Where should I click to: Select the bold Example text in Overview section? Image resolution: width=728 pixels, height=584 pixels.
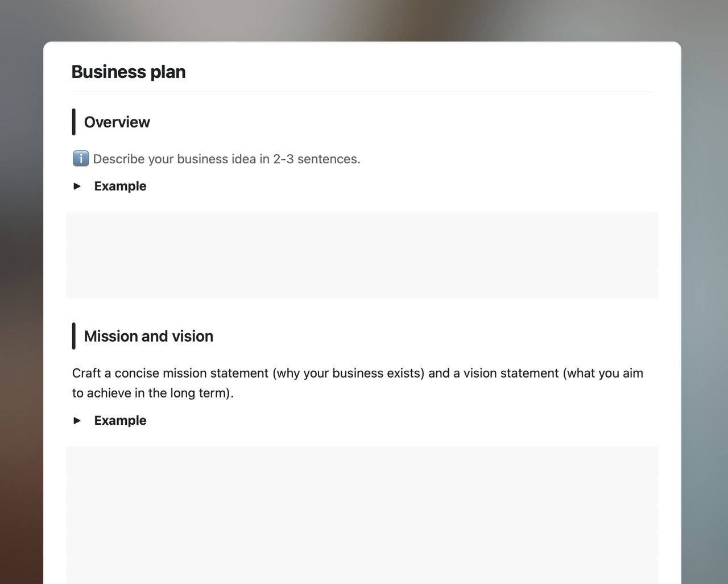[120, 186]
